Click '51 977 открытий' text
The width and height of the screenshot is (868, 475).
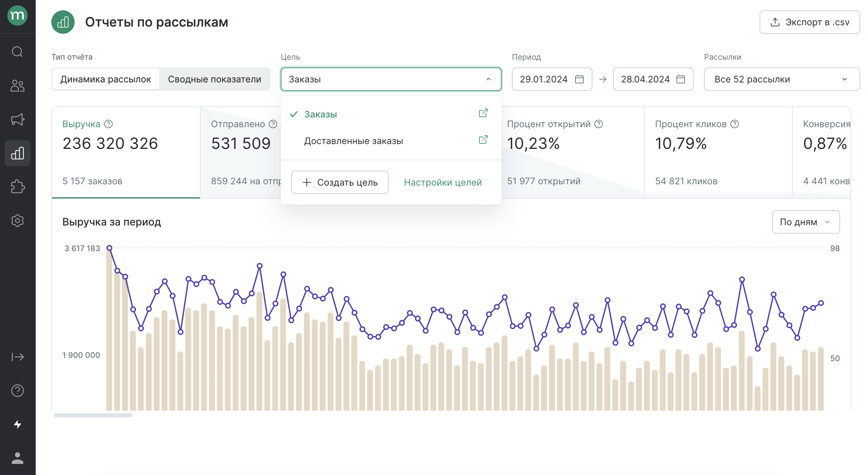click(544, 181)
